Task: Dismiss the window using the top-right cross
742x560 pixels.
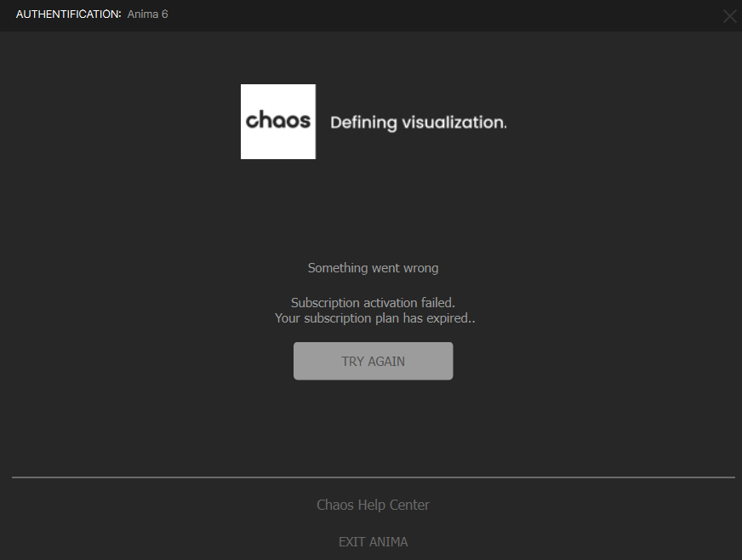Action: point(729,16)
